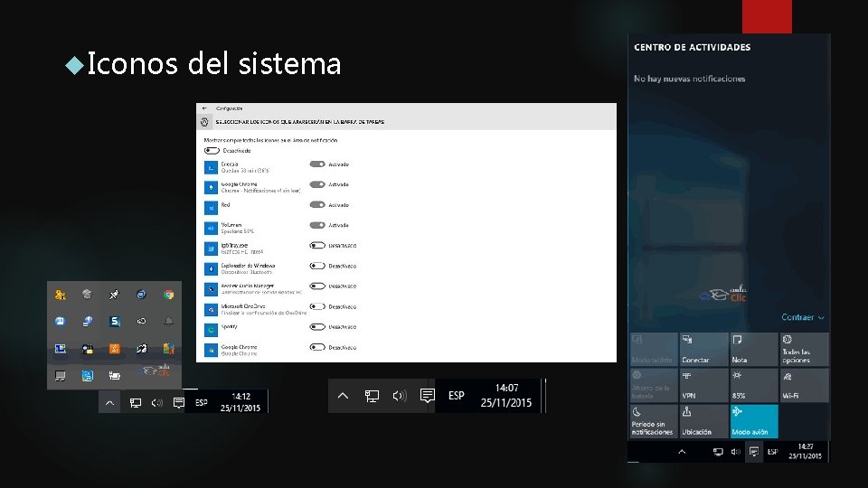
Task: Toggle 'Mostrar siempre todos los iconos' switch
Action: pos(212,151)
